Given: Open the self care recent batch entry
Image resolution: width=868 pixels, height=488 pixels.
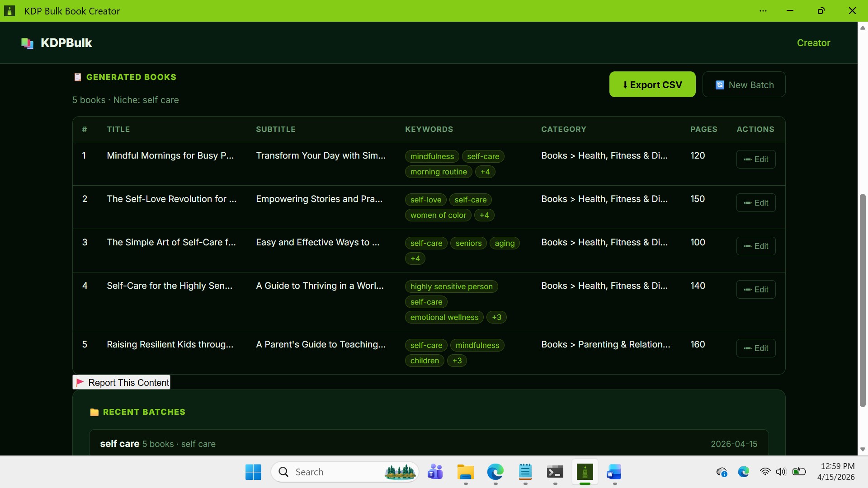Looking at the screenshot, I should coord(429,443).
